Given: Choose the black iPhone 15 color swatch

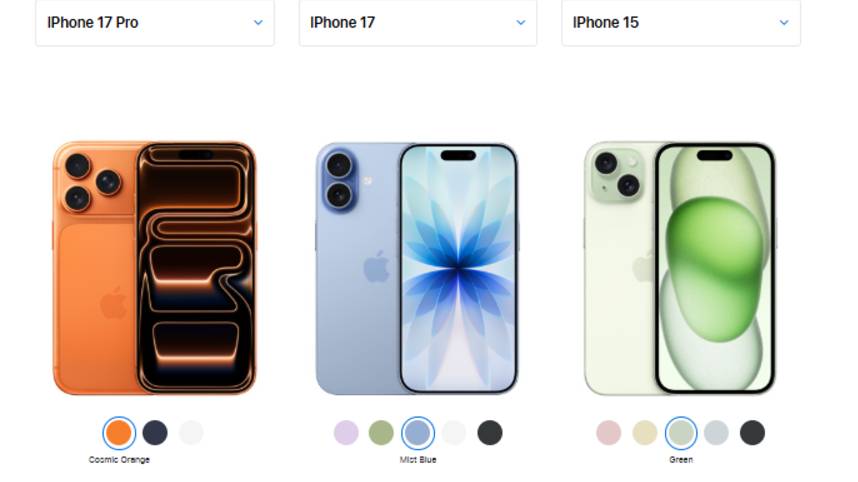Looking at the screenshot, I should (x=752, y=433).
